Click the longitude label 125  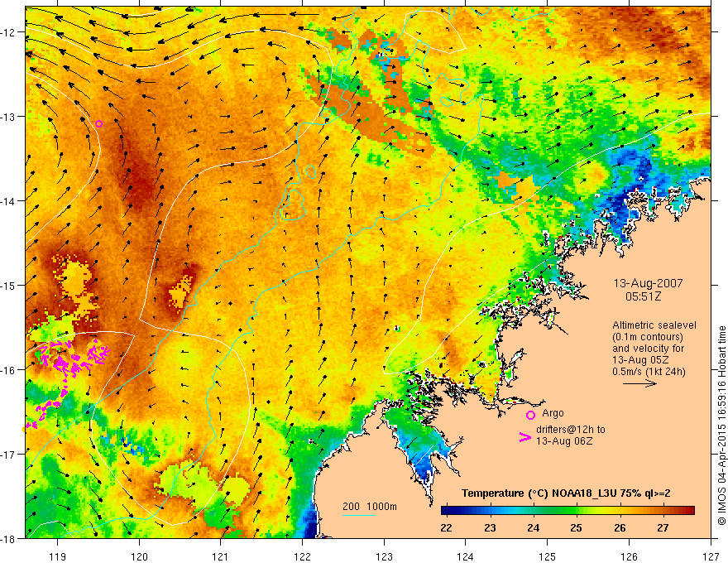(548, 556)
